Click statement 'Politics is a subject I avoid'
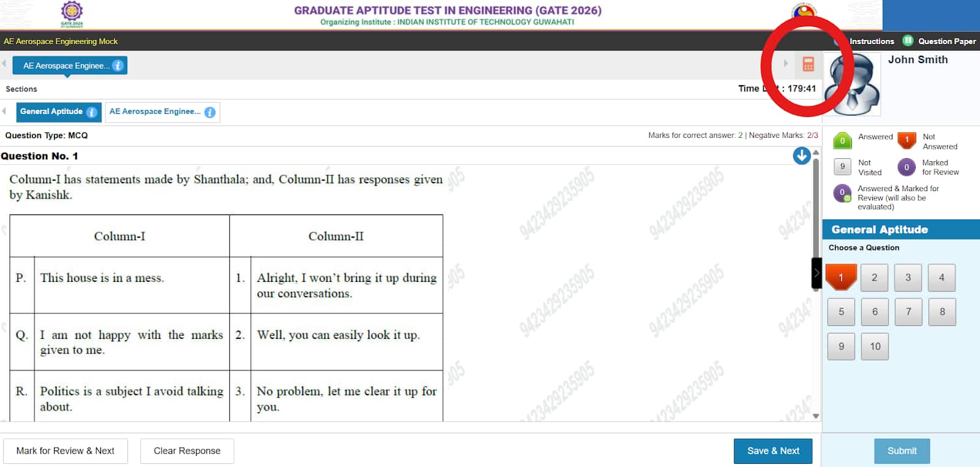The height and width of the screenshot is (467, 980). (x=132, y=398)
